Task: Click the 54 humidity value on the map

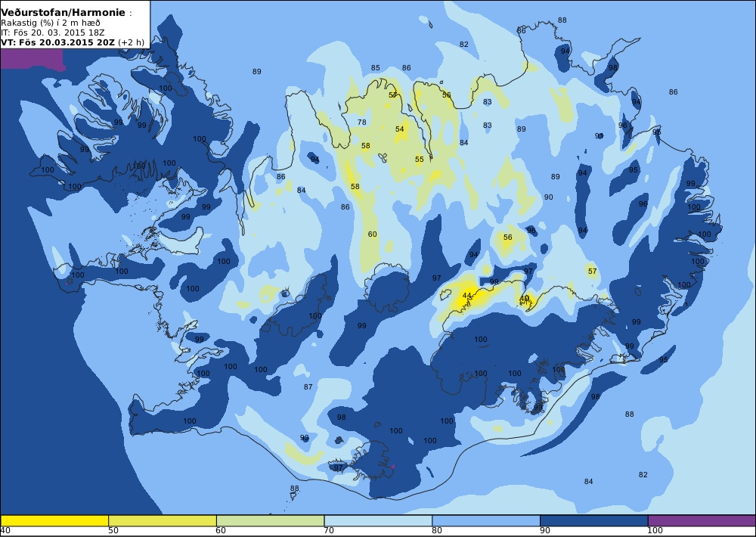Action: tap(400, 129)
